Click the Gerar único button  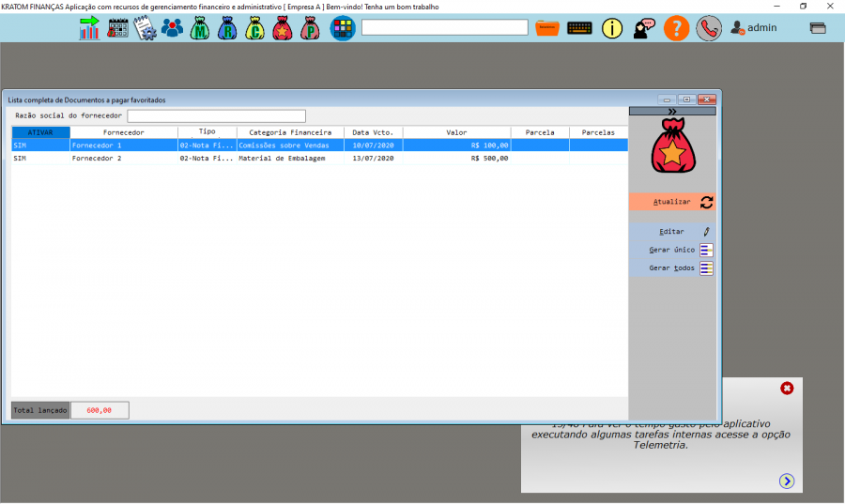672,250
